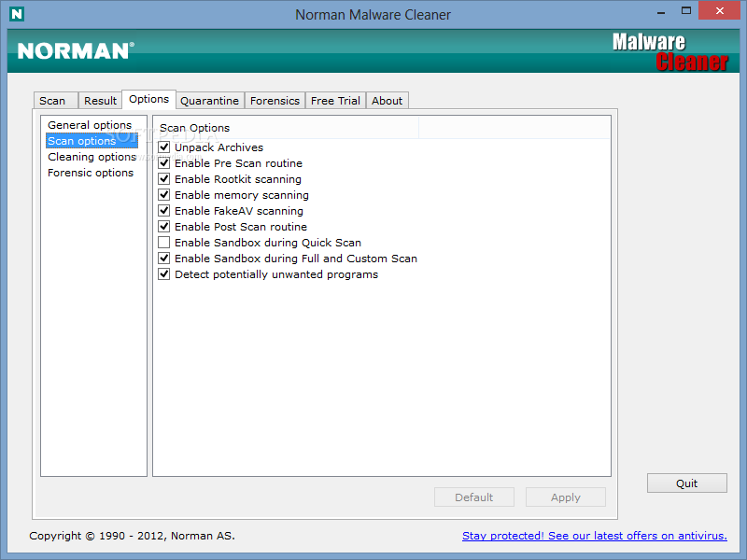Image resolution: width=747 pixels, height=560 pixels.
Task: Choose Cleaning options in the list
Action: coord(92,157)
